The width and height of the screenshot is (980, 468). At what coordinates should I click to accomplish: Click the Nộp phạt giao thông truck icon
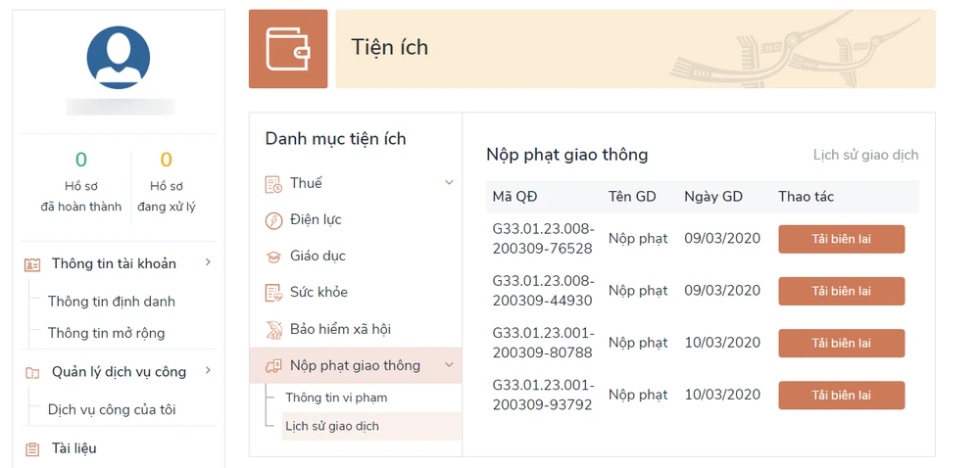point(273,366)
